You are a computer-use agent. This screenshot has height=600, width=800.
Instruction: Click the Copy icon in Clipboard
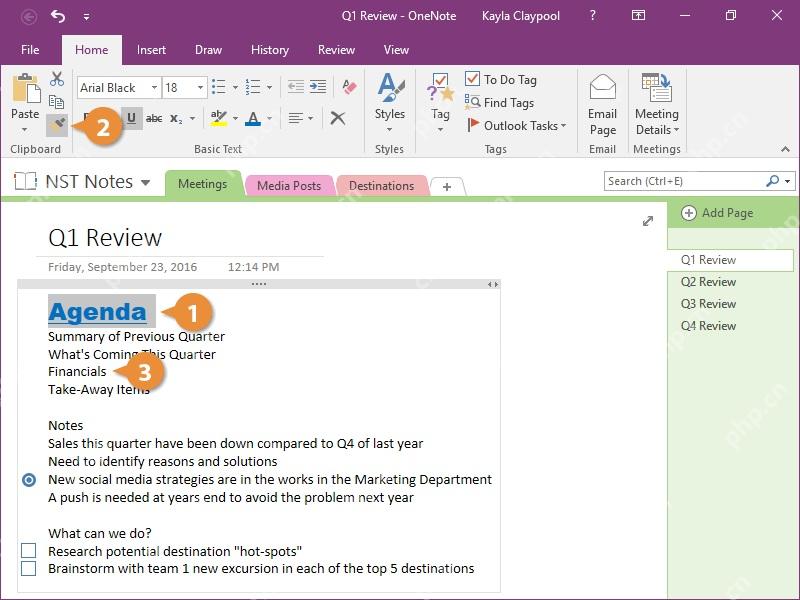coord(56,102)
